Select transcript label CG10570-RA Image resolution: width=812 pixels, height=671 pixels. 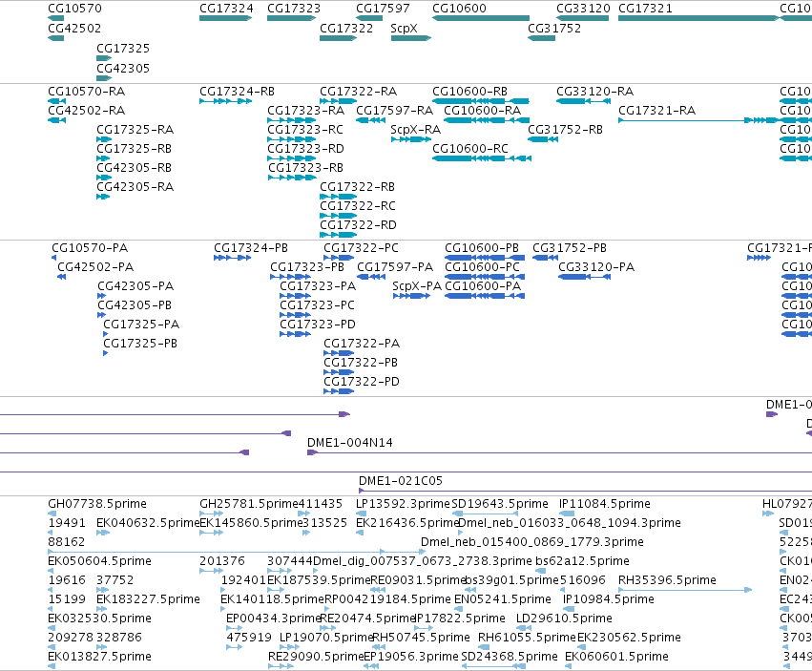point(87,92)
